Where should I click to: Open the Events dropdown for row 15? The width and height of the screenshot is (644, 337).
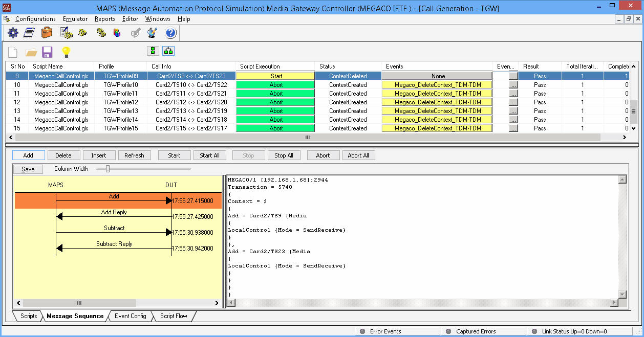tap(438, 128)
